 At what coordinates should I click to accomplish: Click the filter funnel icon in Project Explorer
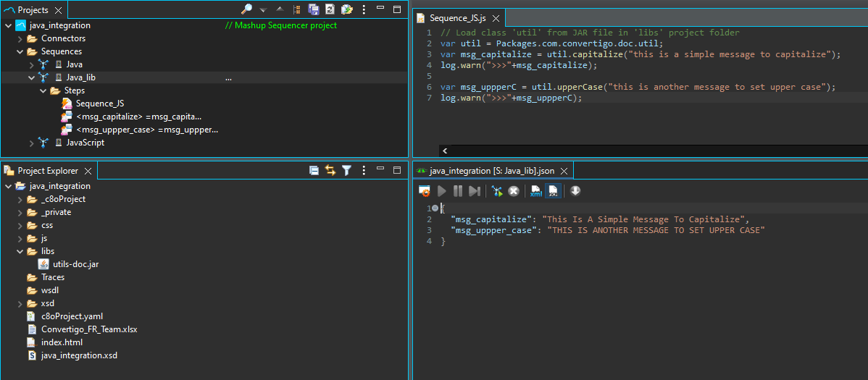click(347, 171)
